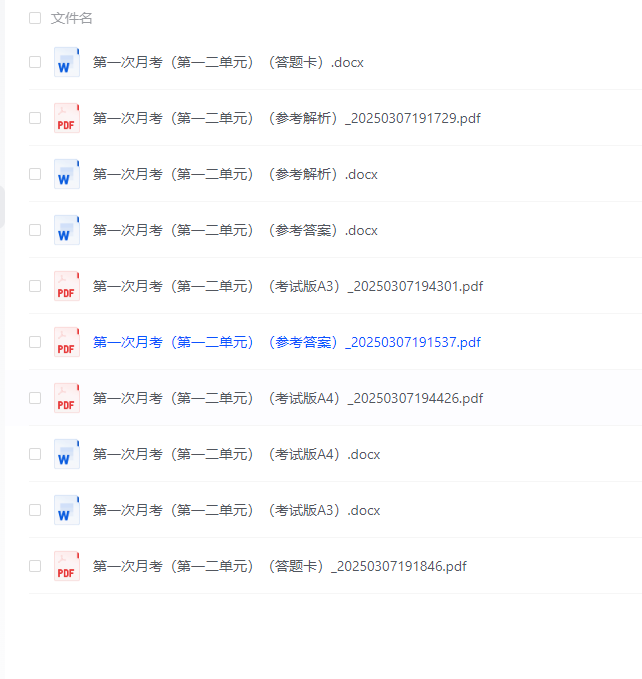The height and width of the screenshot is (679, 642).
Task: Open file name （考试版A4）_20250307194426.pdf
Action: click(x=288, y=398)
